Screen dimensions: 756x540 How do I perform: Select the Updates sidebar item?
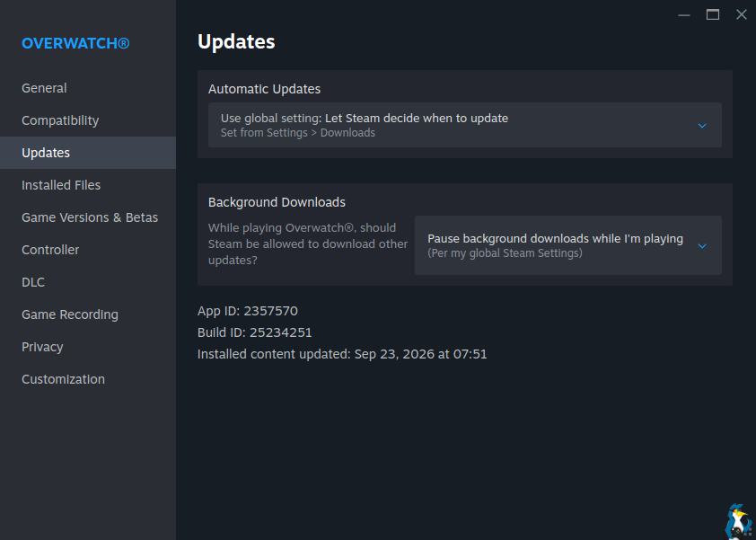[88, 153]
